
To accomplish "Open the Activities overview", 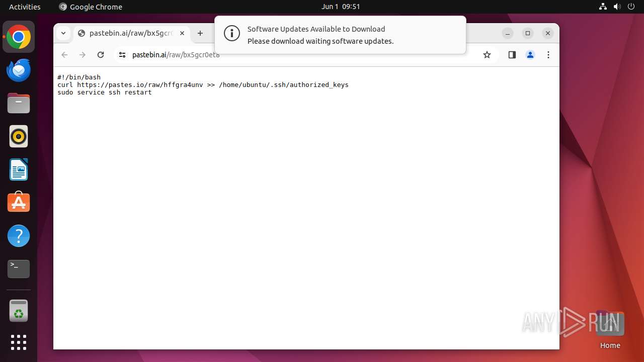I will click(25, 7).
